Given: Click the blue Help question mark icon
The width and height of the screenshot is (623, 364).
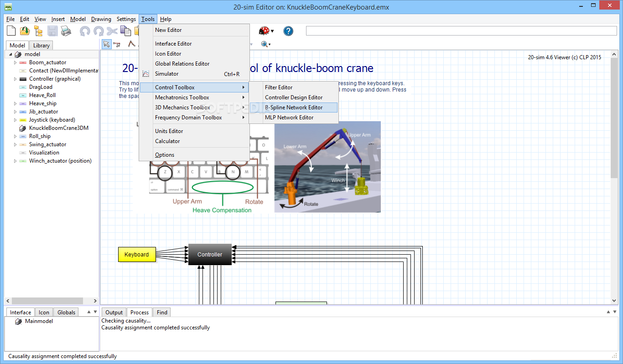Looking at the screenshot, I should [288, 31].
